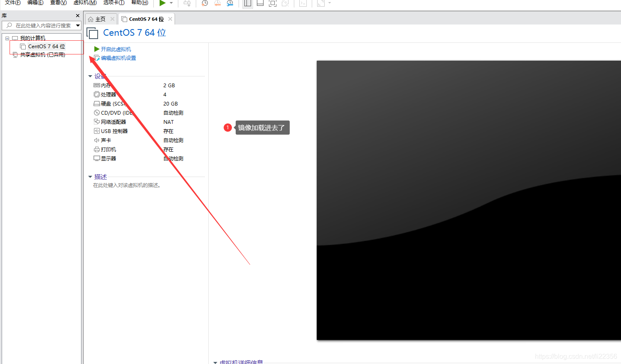Click the disc icon beside CD/DVD
The height and width of the screenshot is (364, 621).
(x=97, y=113)
